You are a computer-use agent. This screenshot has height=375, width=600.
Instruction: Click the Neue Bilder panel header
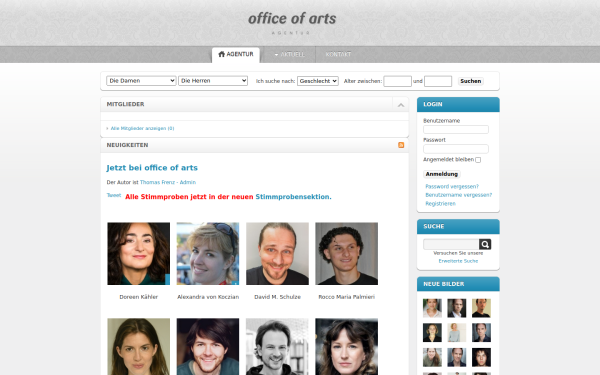tap(458, 284)
